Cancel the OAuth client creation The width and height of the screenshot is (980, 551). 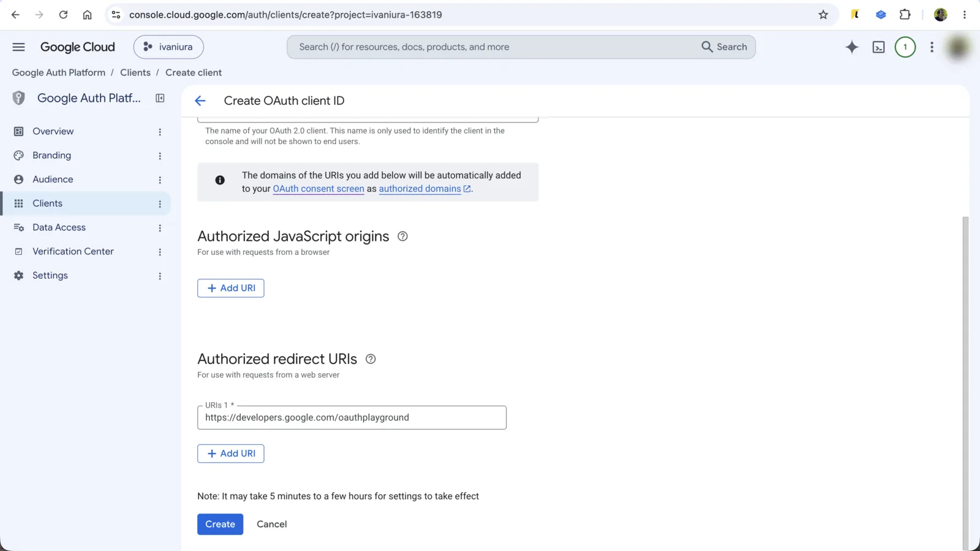pyautogui.click(x=271, y=525)
